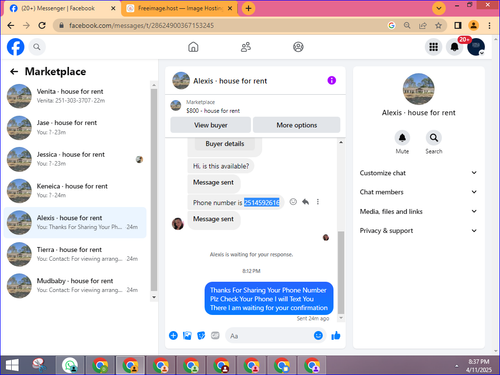Expand Privacy & support section
Viewport: 500px width, 375px height.
[418, 231]
